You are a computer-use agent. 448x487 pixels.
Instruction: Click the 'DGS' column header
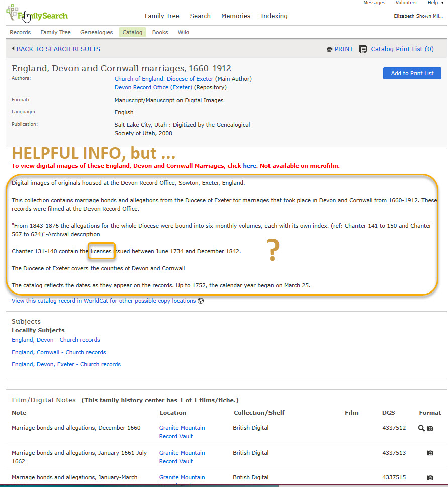pyautogui.click(x=388, y=413)
